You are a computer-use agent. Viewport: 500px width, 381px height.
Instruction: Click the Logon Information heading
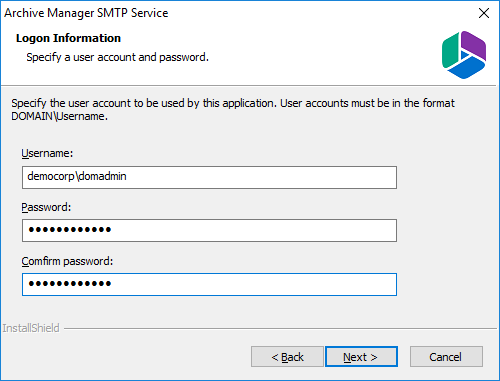pyautogui.click(x=68, y=38)
